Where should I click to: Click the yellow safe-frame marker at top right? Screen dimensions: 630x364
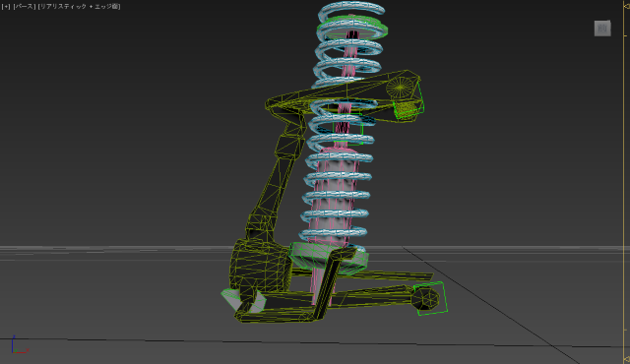[626, 6]
